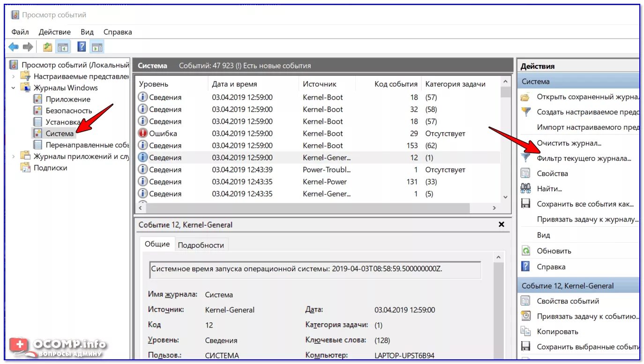Click Импорт настраиваемого представления action
Image resolution: width=644 pixels, height=364 pixels.
pyautogui.click(x=588, y=127)
